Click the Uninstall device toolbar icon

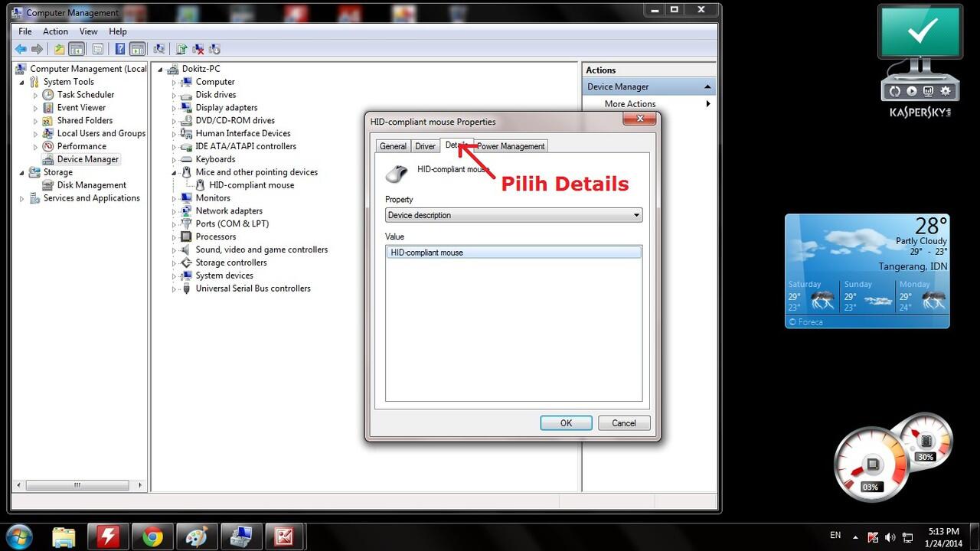pyautogui.click(x=198, y=49)
